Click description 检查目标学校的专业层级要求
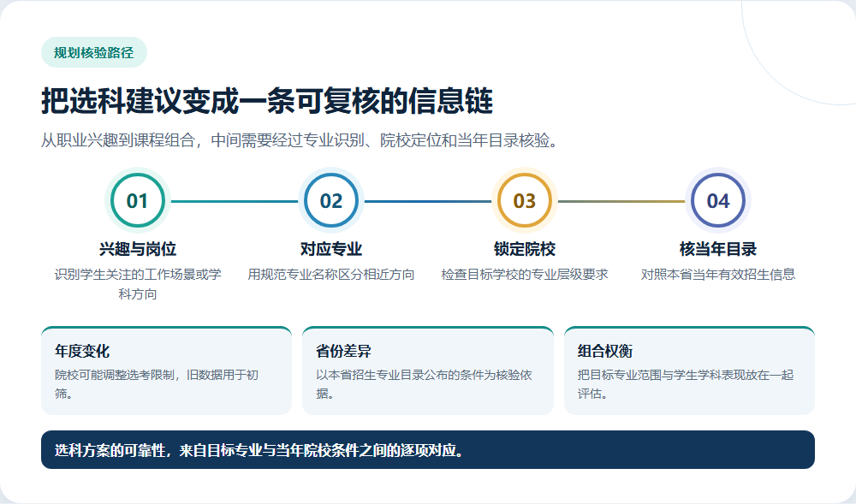Screen dimensions: 856x504 point(525,275)
